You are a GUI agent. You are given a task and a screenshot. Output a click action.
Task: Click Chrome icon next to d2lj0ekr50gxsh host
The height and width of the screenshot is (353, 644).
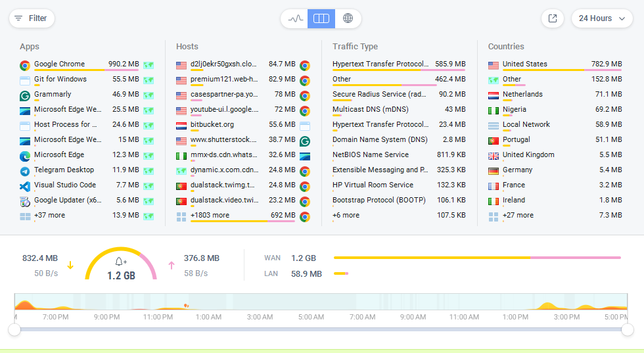tap(305, 65)
